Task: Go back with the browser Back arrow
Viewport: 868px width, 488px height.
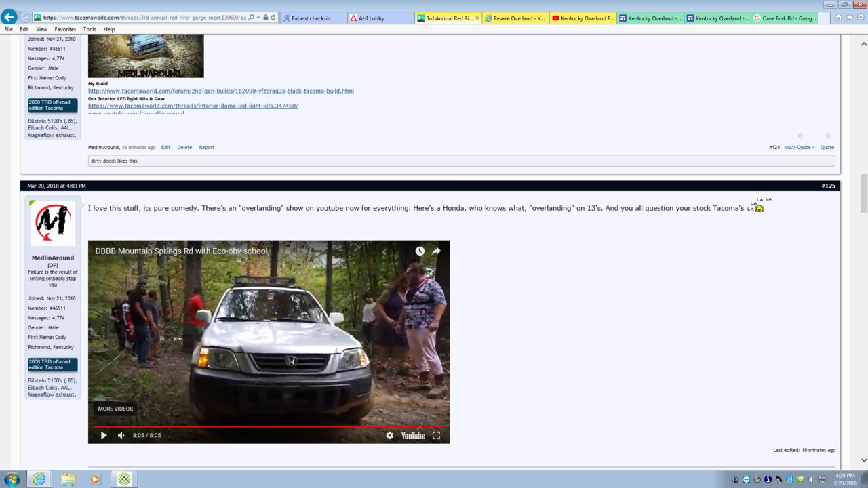Action: pos(9,17)
